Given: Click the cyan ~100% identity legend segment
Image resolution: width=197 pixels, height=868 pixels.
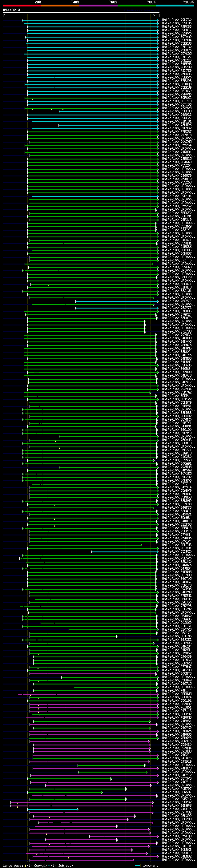Looking at the screenshot, I should 175,6.
